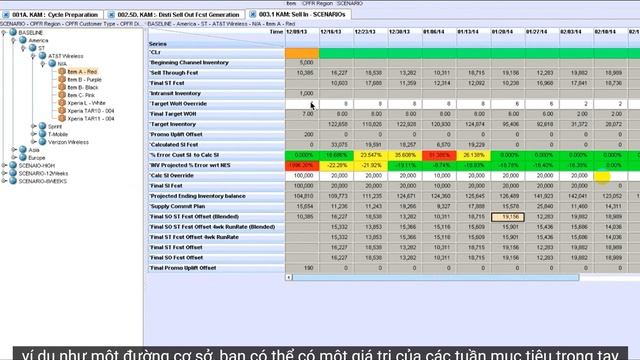Click the T-Mobile globe icon
This screenshot has width=640, height=360.
point(42,134)
